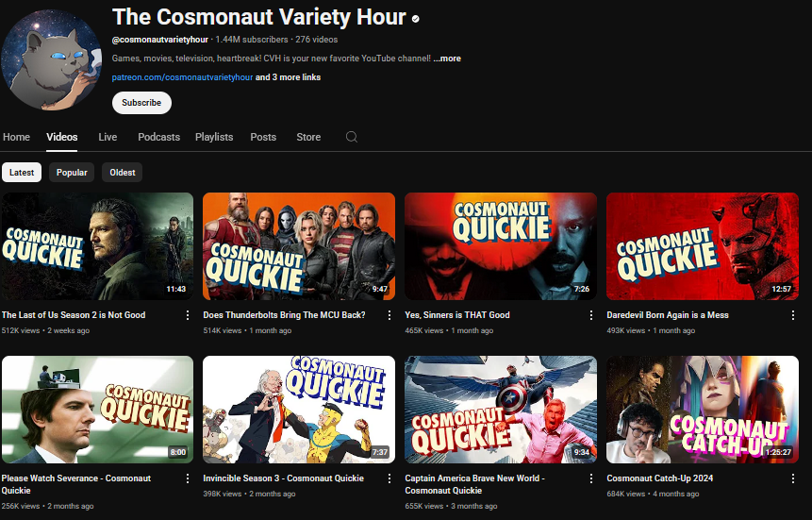Open 'Invincible Season 3 - Cosmonaut Quickie' title
Image resolution: width=812 pixels, height=520 pixels.
pos(283,478)
